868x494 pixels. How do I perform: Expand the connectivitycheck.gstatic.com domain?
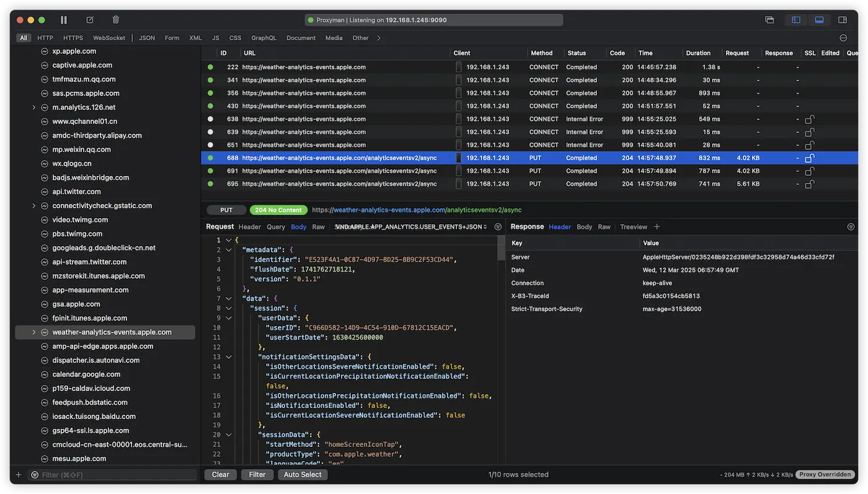(33, 206)
